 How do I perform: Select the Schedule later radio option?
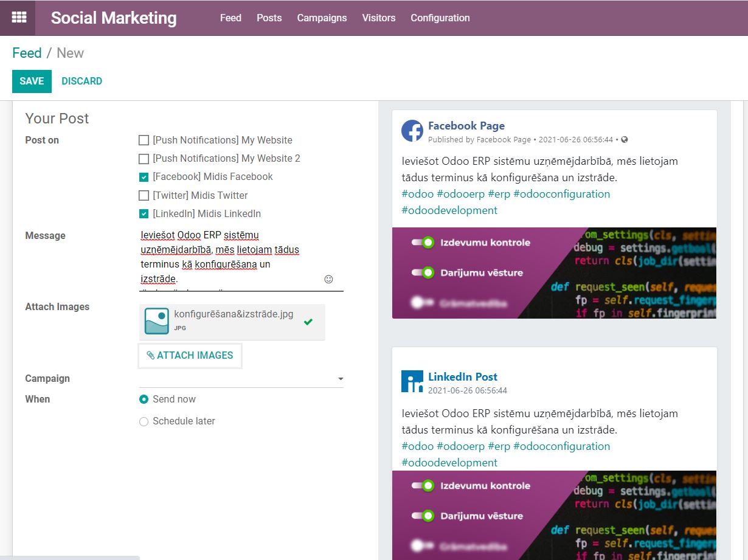point(144,421)
